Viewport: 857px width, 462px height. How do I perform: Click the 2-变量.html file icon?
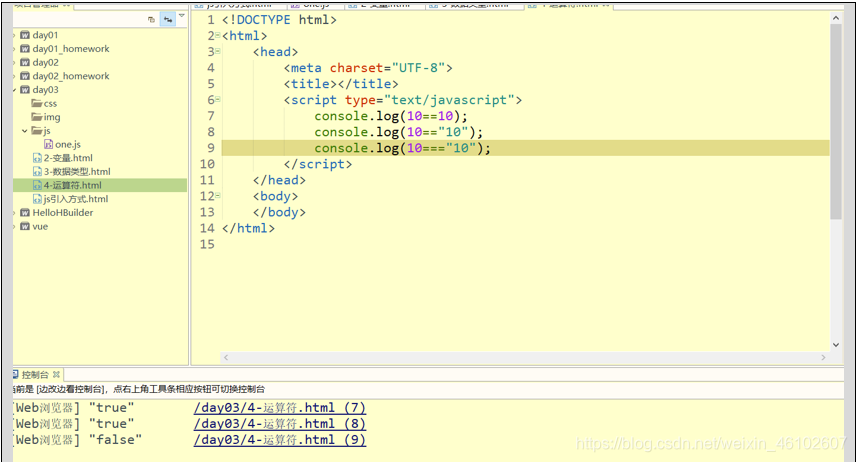pyautogui.click(x=38, y=158)
